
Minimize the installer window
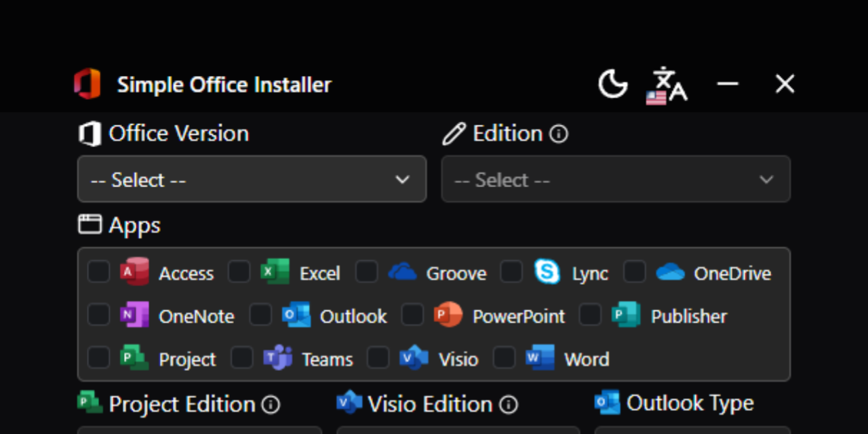coord(728,84)
